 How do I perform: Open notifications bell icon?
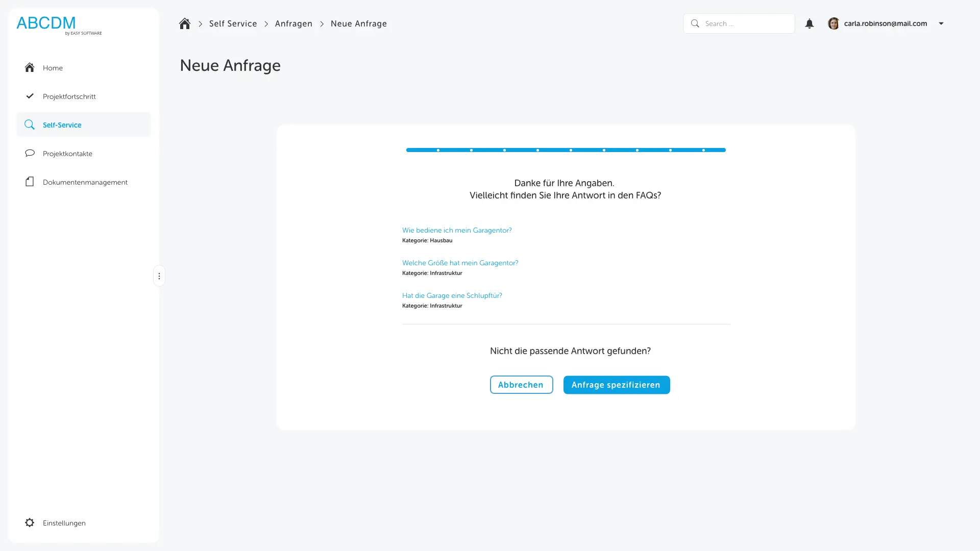click(809, 23)
